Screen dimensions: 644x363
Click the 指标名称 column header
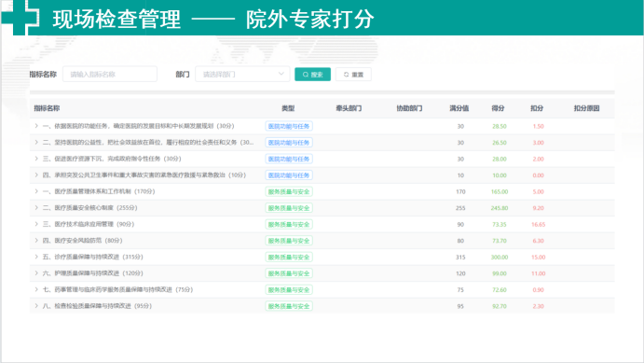click(47, 108)
